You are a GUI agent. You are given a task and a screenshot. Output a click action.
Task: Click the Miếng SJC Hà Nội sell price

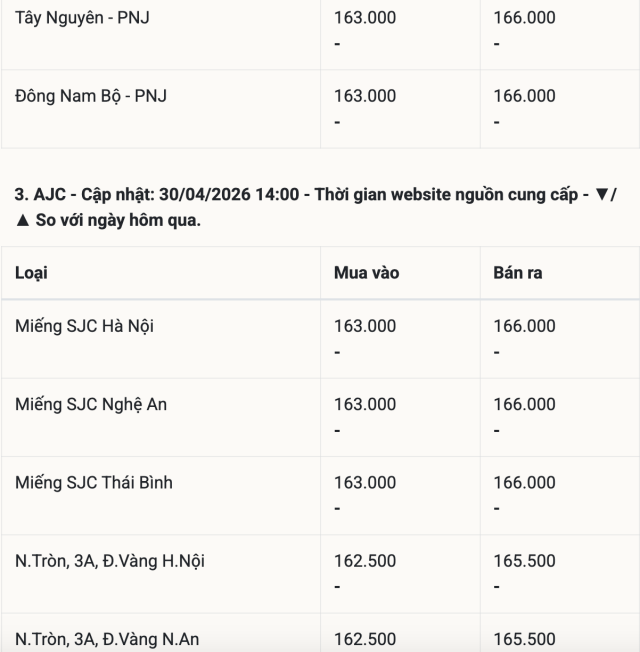(524, 326)
